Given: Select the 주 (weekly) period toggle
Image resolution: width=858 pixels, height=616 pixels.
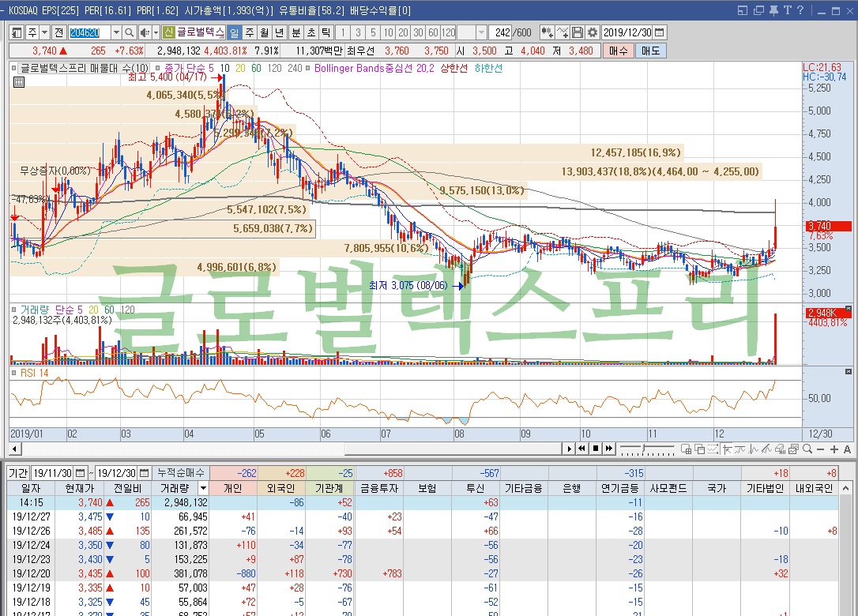Looking at the screenshot, I should pyautogui.click(x=250, y=33).
